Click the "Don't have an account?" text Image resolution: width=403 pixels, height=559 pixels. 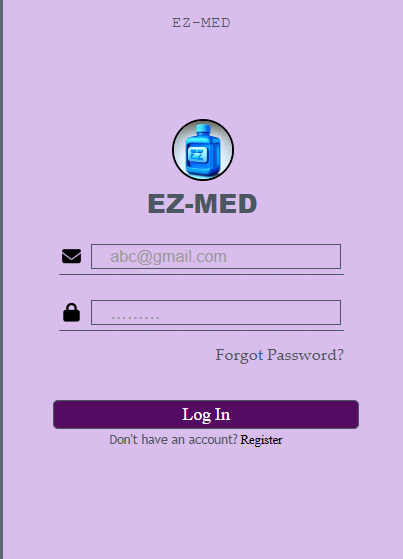pos(173,440)
